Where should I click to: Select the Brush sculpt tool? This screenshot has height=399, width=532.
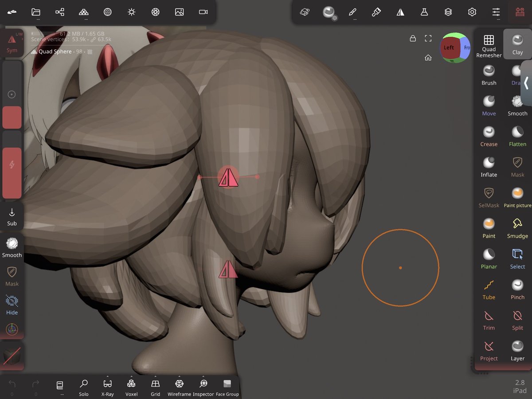click(x=489, y=75)
